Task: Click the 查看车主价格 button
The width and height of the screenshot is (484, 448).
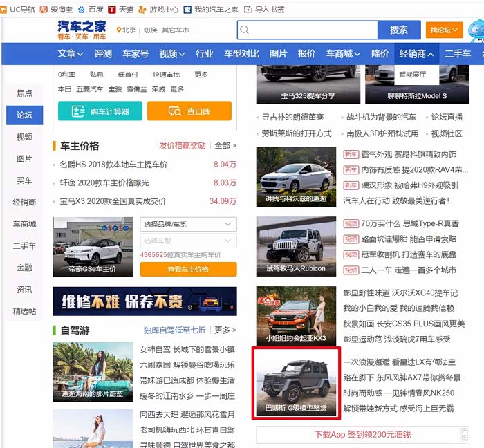Action: tap(188, 269)
